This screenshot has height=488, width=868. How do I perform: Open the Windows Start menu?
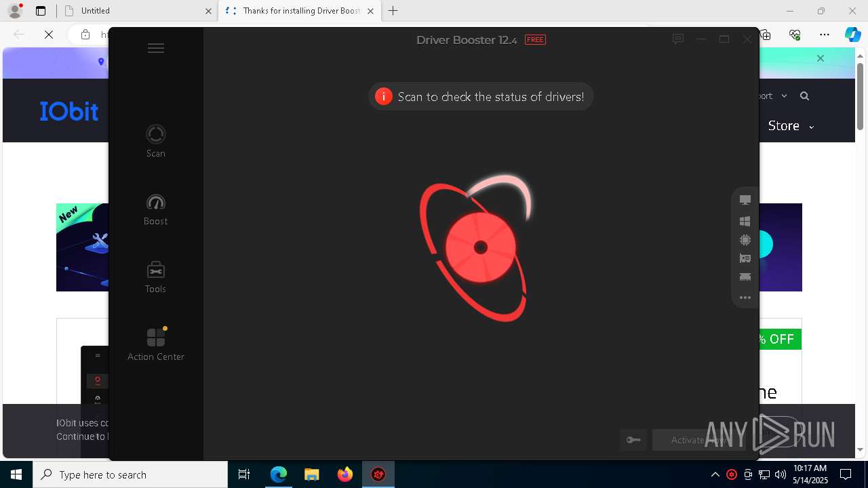(x=16, y=475)
